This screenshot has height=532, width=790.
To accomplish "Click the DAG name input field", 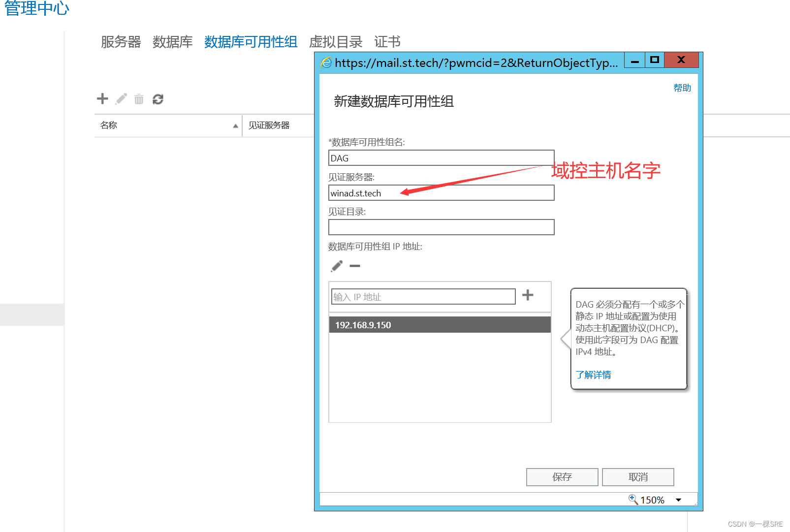I will pos(442,158).
